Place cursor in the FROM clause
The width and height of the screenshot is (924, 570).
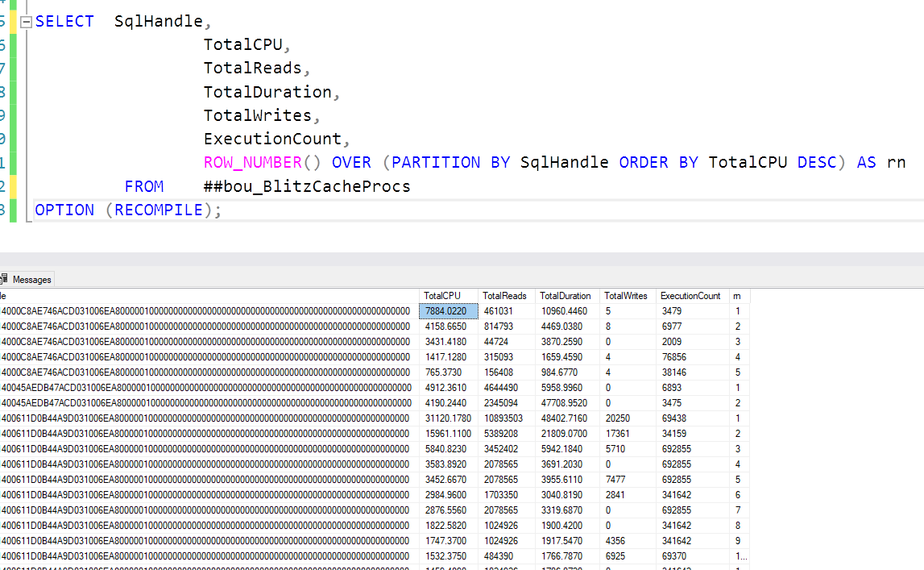[143, 186]
